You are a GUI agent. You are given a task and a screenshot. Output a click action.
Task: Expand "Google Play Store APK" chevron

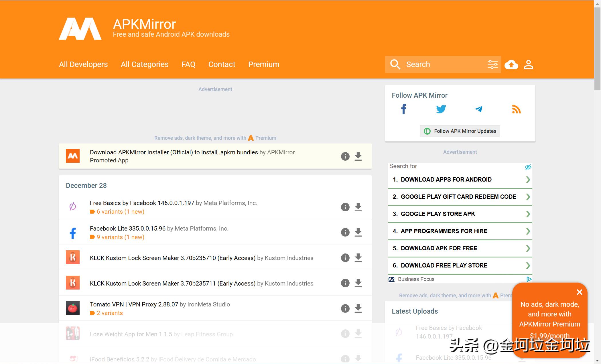pos(528,214)
